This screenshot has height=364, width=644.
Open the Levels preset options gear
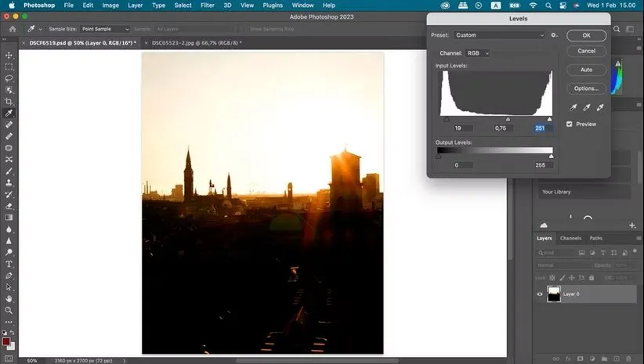554,35
